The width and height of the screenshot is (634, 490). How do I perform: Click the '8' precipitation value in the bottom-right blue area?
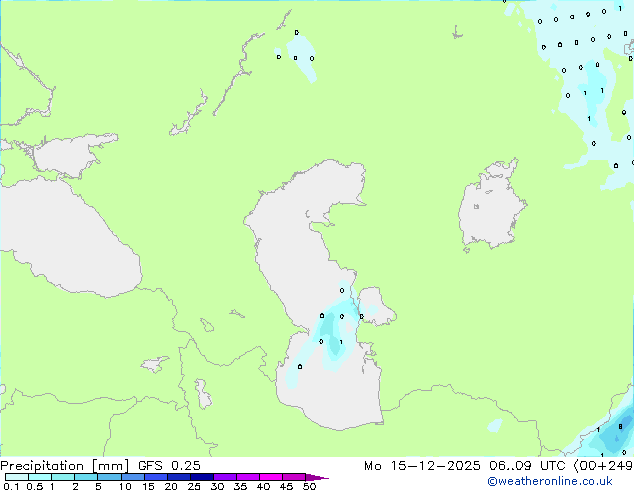(x=620, y=427)
